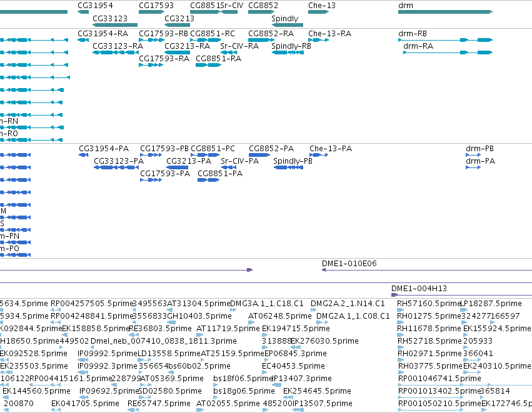532x413 pixels.
Task: Select the CG17593 gene feature
Action: point(152,12)
